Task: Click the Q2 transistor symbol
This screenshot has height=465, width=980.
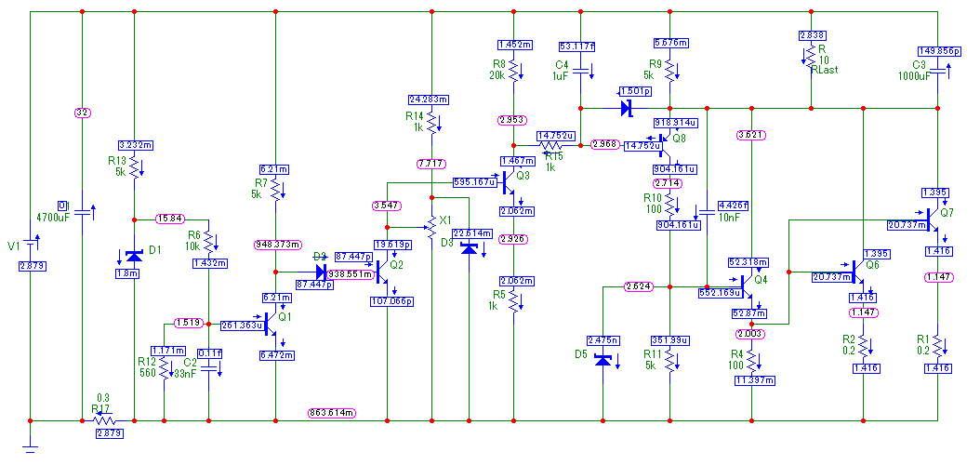Action: tap(382, 272)
